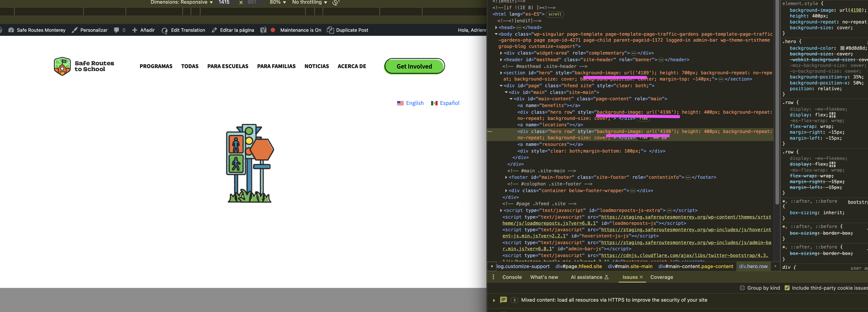Open the PARA ESCUELAS menu item
The width and height of the screenshot is (868, 312).
pyautogui.click(x=228, y=66)
